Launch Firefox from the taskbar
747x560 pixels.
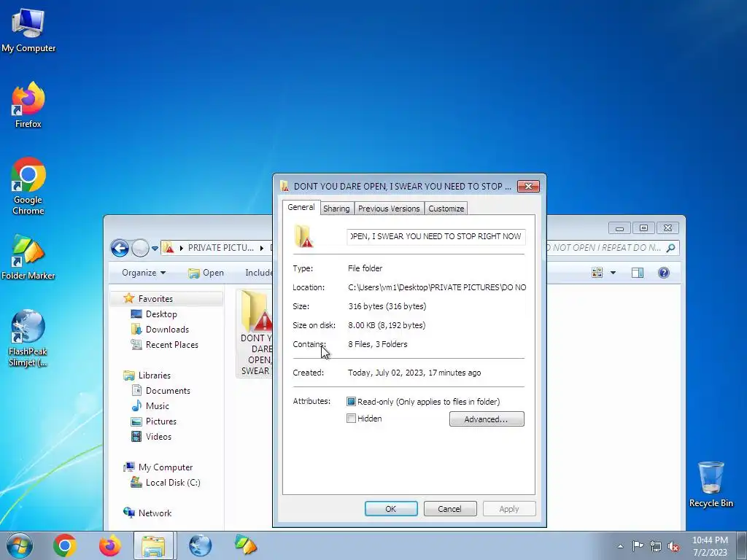pos(109,545)
